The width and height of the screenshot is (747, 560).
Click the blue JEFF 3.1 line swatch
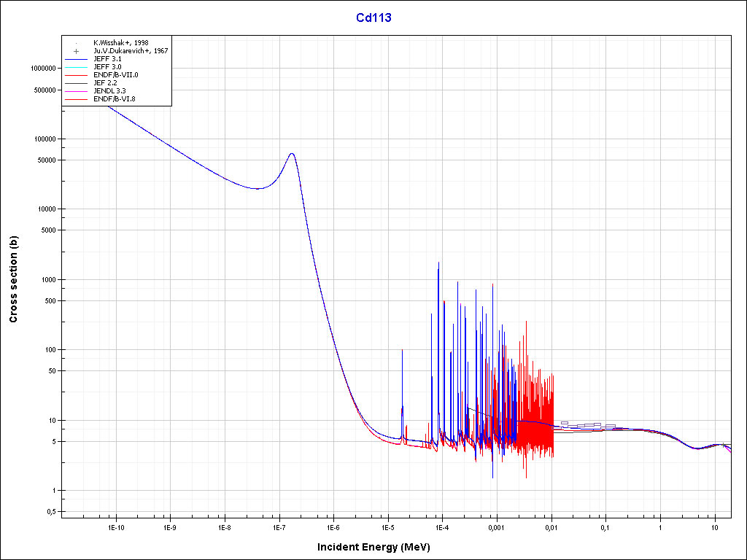[76, 59]
